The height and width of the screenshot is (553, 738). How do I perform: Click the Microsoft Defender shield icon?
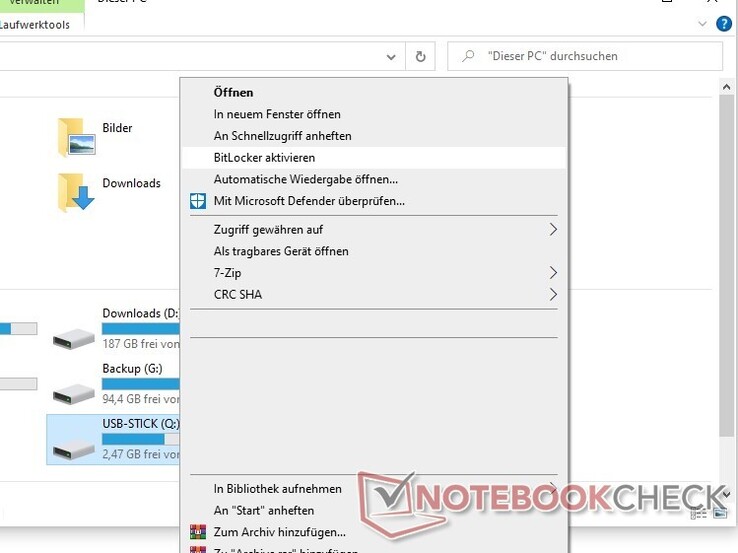[x=198, y=201]
